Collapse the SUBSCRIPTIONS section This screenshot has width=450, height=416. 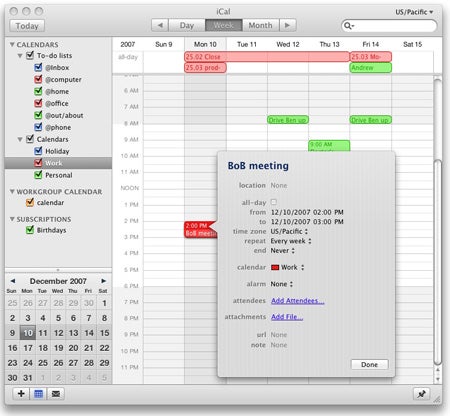[12, 219]
